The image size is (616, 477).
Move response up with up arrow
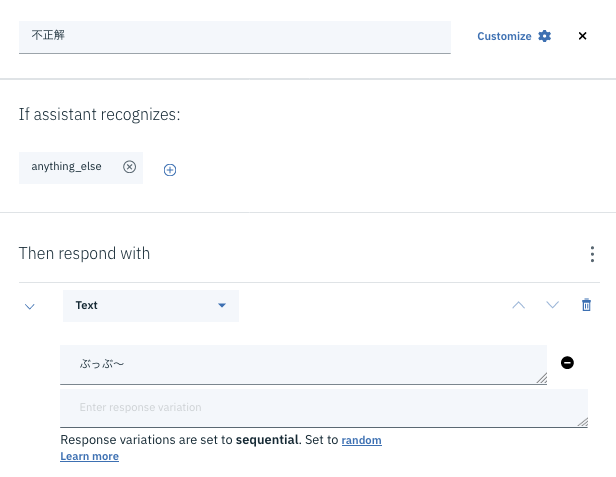[x=518, y=305]
